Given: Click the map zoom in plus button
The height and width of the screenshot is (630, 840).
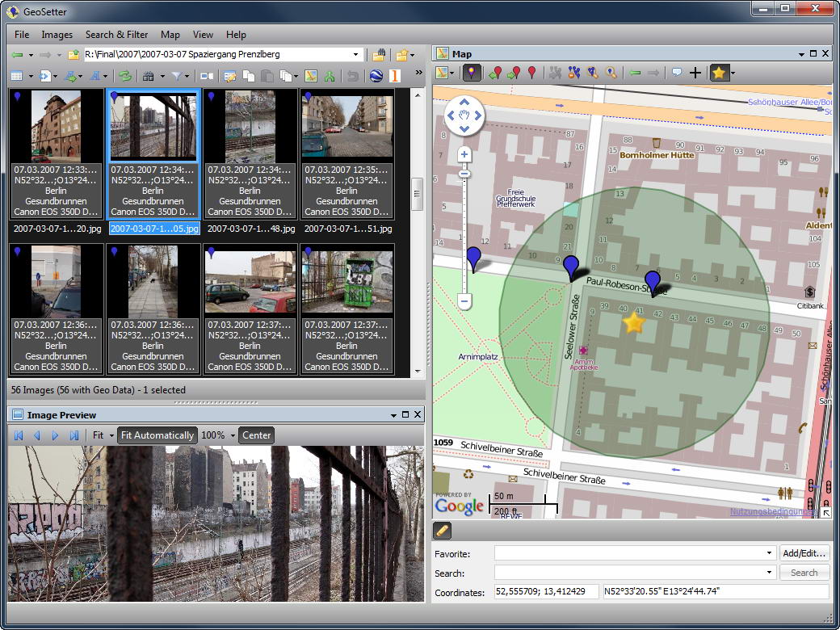Looking at the screenshot, I should tap(464, 155).
